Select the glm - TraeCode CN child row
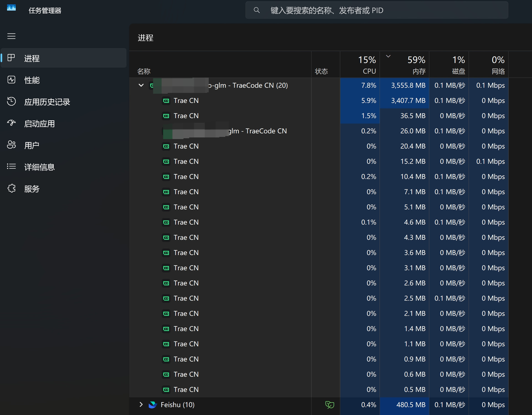532x415 pixels. point(319,131)
